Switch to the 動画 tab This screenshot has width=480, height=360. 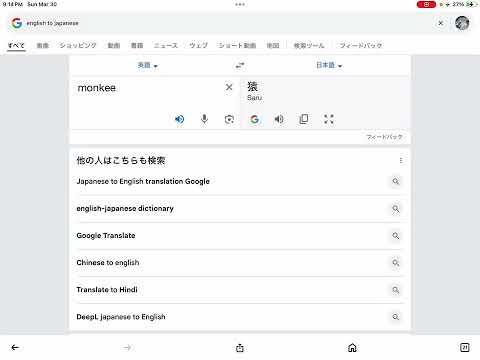[x=114, y=45]
